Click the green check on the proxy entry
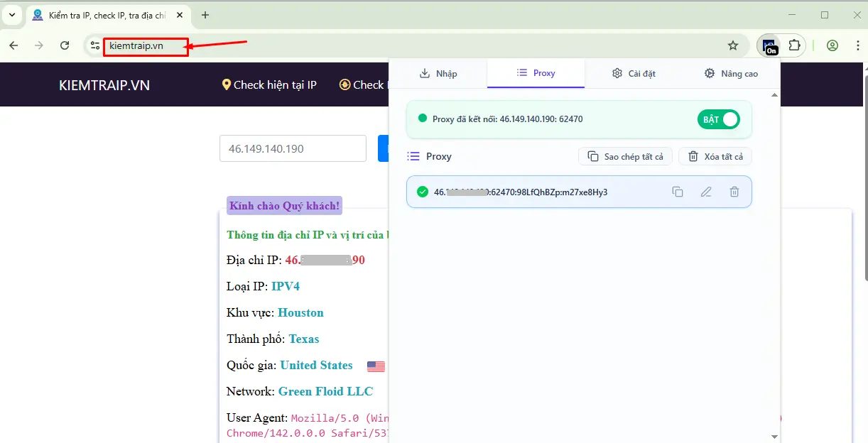The height and width of the screenshot is (443, 868). click(x=424, y=192)
